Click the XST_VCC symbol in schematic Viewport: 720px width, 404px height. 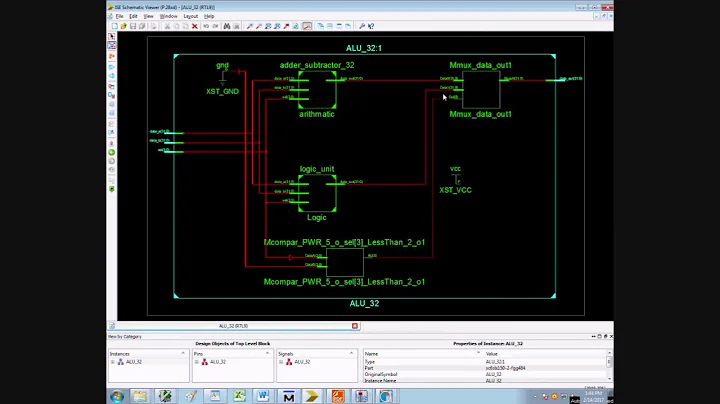(x=455, y=180)
